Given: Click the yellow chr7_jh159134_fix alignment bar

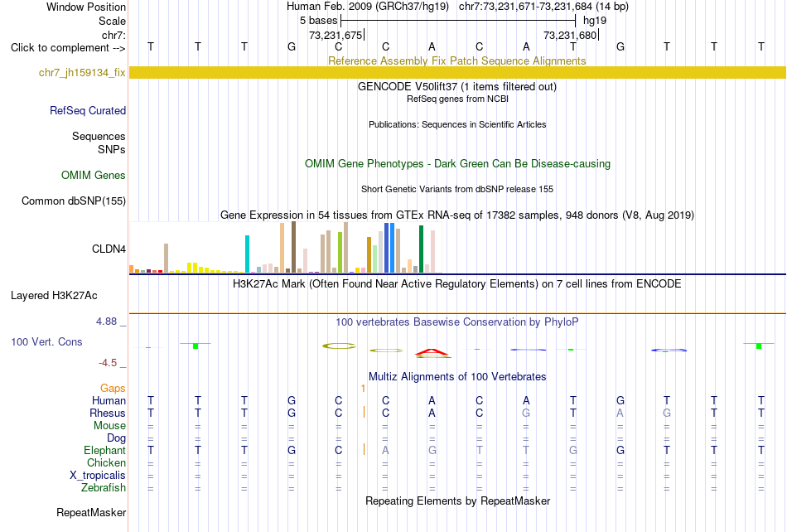Looking at the screenshot, I should pyautogui.click(x=457, y=72).
